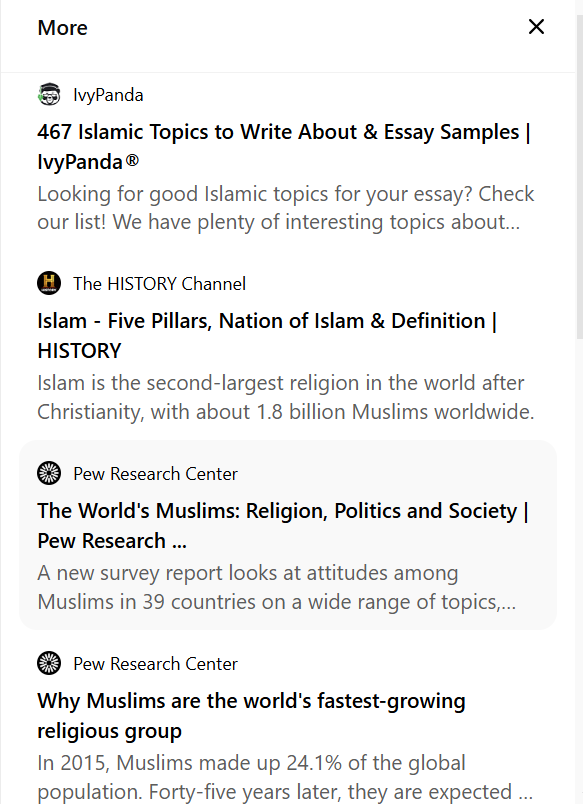The image size is (583, 804).
Task: Click The HISTORY Channel source name
Action: coord(159,284)
